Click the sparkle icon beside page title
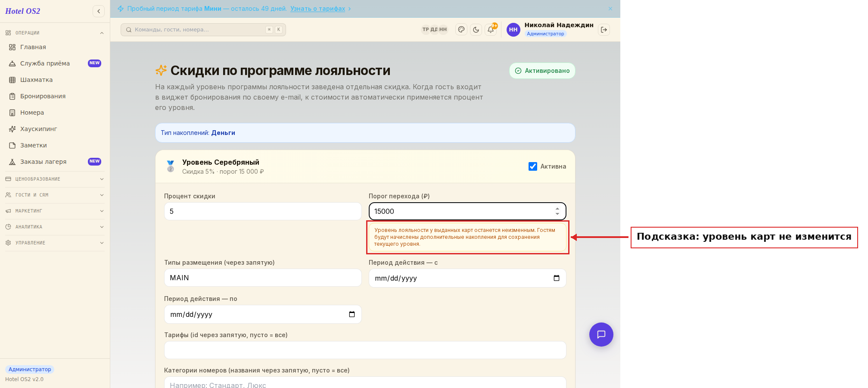Image resolution: width=868 pixels, height=388 pixels. click(x=161, y=70)
